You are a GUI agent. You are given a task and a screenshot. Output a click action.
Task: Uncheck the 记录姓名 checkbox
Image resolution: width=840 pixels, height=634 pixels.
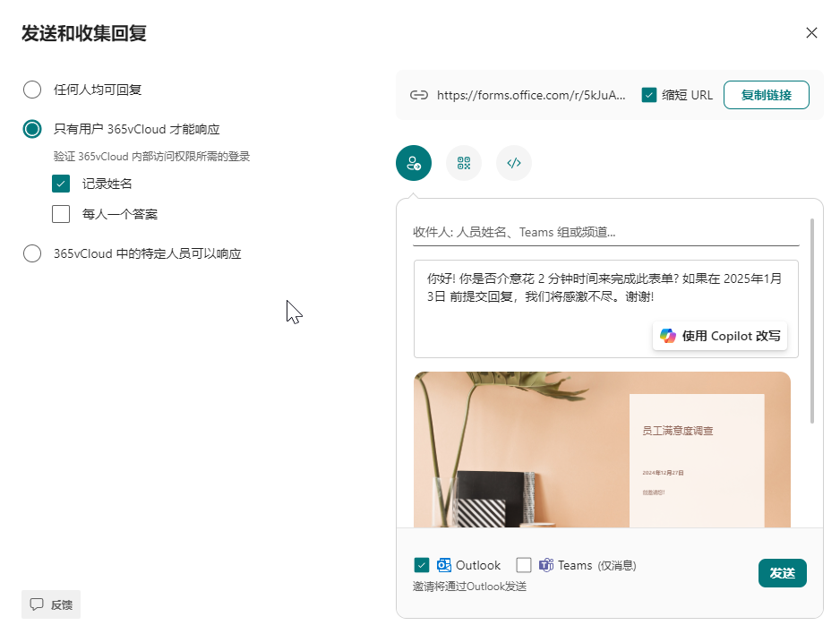(61, 184)
